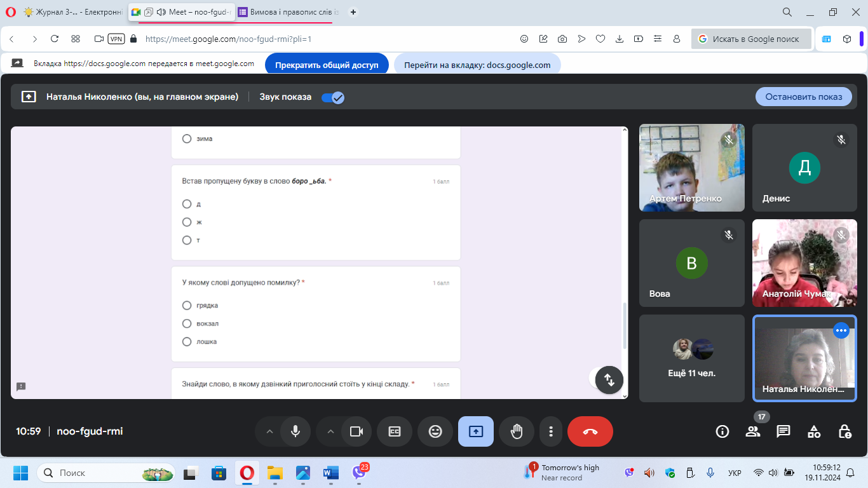End the call with red button
This screenshot has height=488, width=868.
[590, 431]
